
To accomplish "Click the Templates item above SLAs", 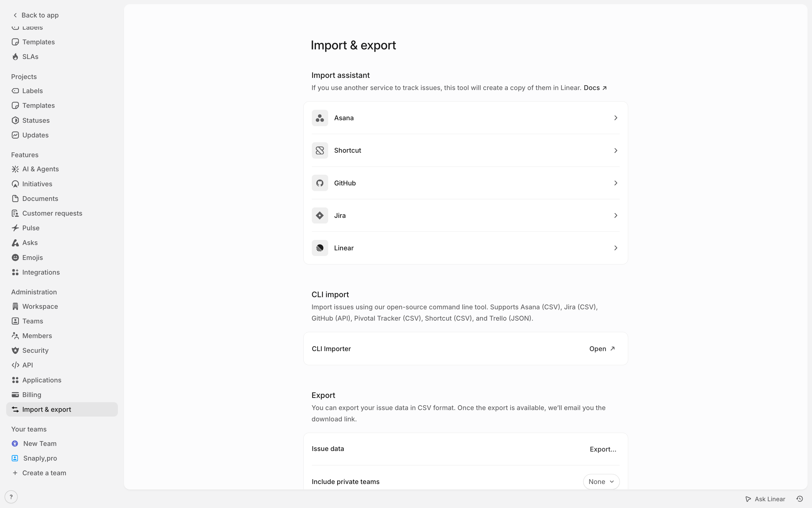I will pyautogui.click(x=62, y=42).
